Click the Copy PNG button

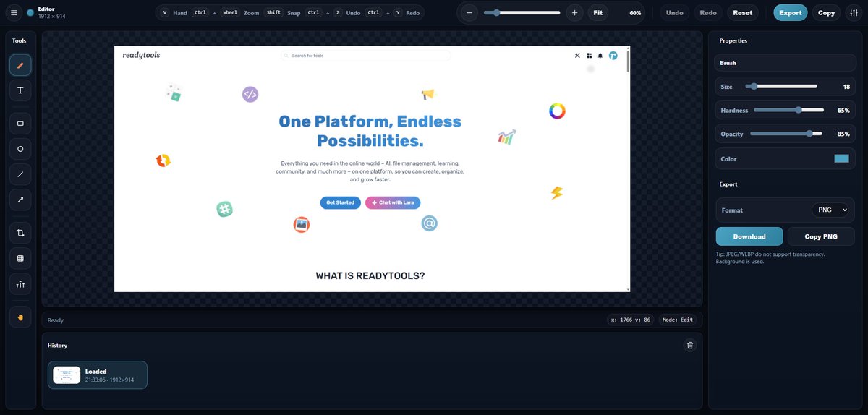tap(821, 236)
